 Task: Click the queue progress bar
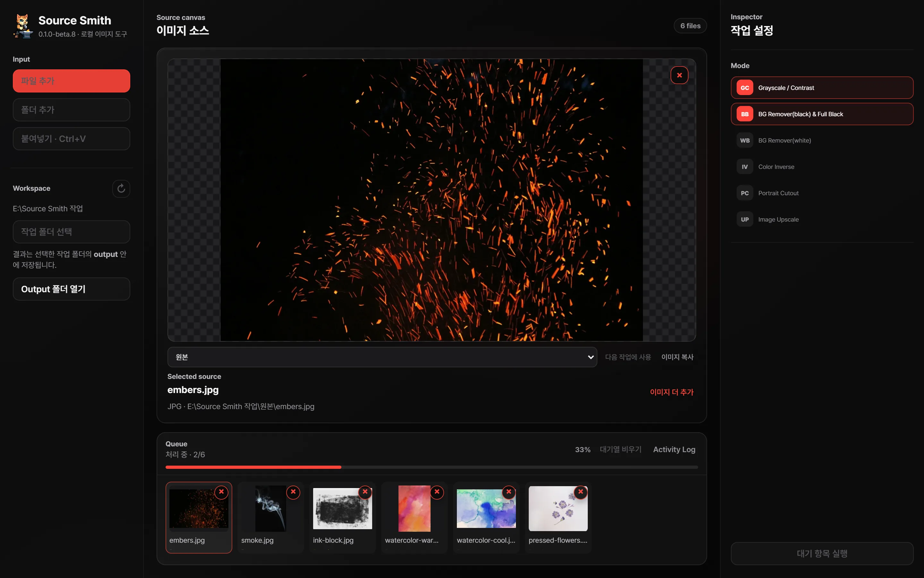click(432, 467)
